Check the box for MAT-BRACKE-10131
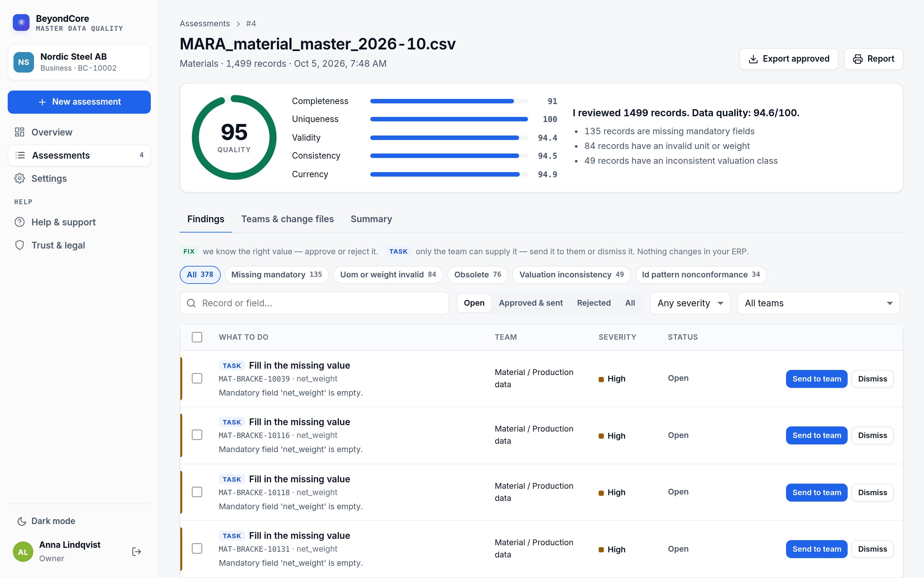 click(x=197, y=548)
